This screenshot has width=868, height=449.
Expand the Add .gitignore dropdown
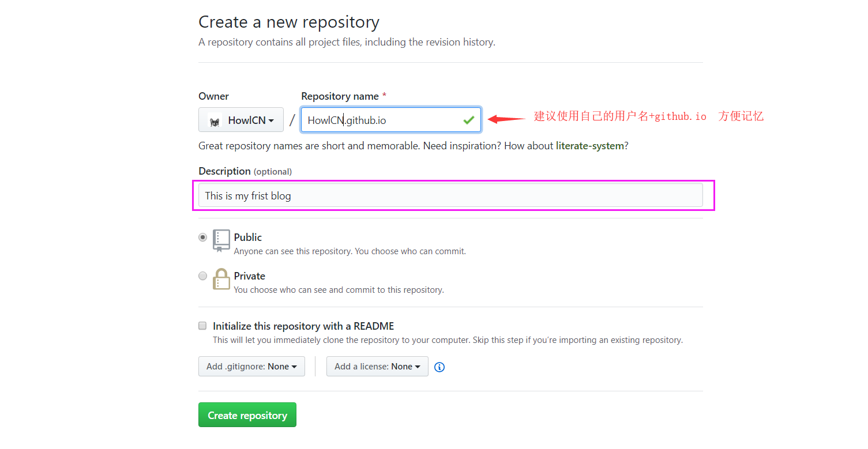[251, 367]
